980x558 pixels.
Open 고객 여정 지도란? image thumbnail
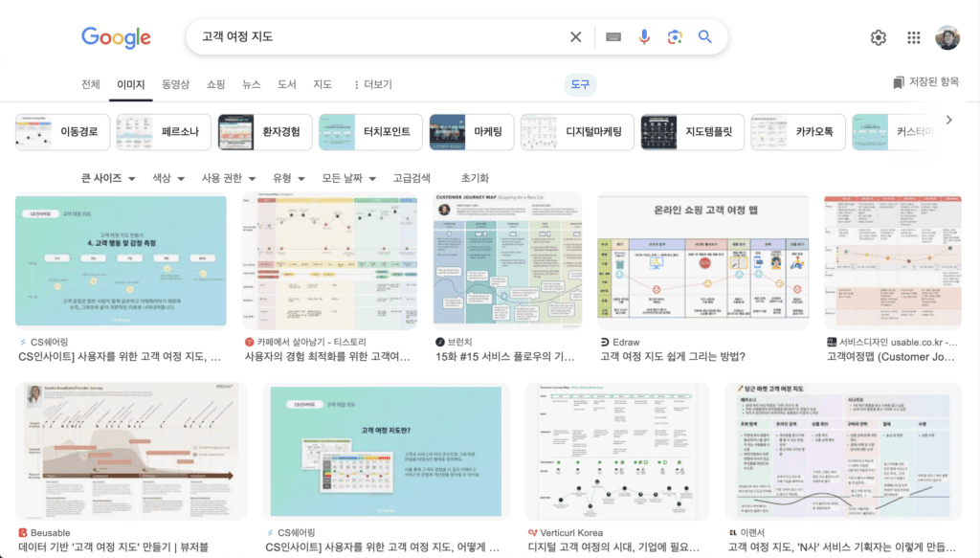pos(386,451)
